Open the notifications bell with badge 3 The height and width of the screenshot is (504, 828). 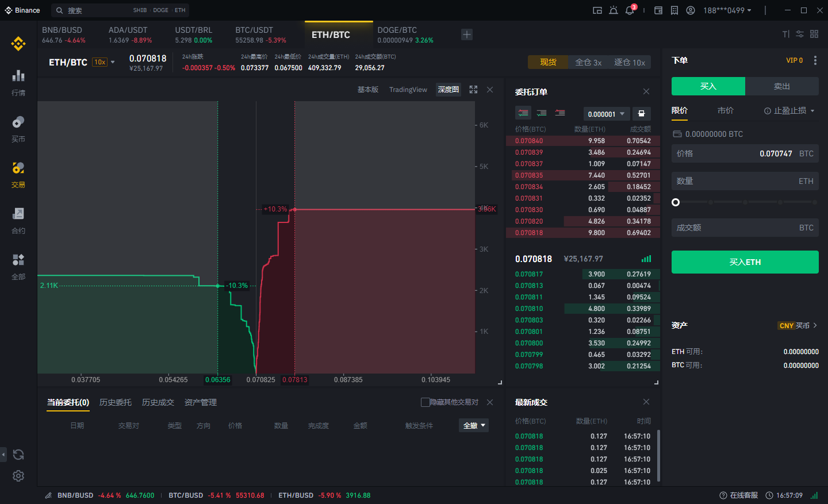(630, 10)
